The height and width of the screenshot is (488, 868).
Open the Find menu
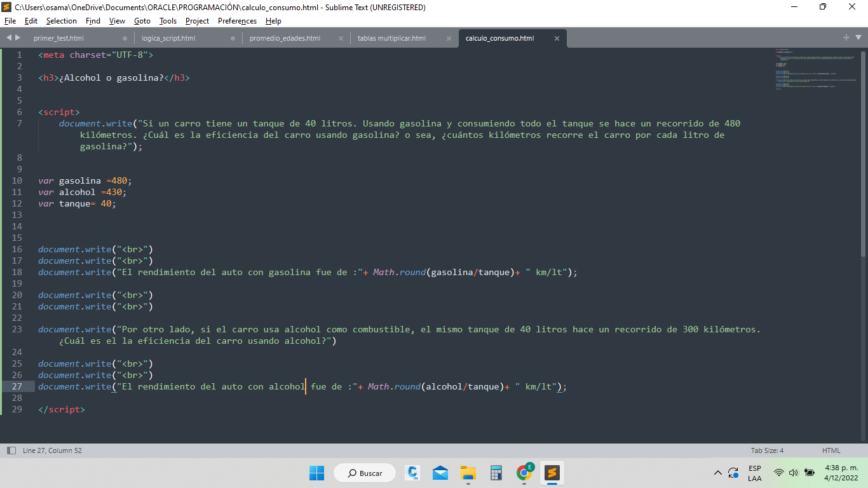point(93,21)
